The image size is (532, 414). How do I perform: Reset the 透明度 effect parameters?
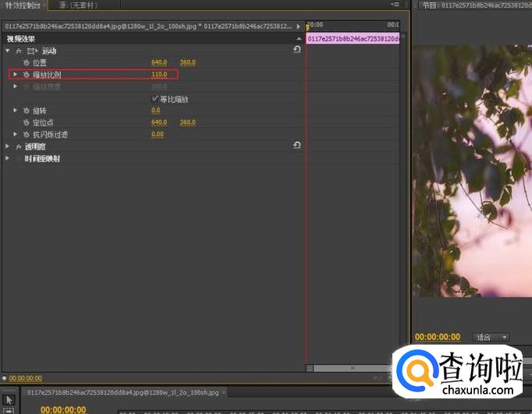(x=297, y=145)
